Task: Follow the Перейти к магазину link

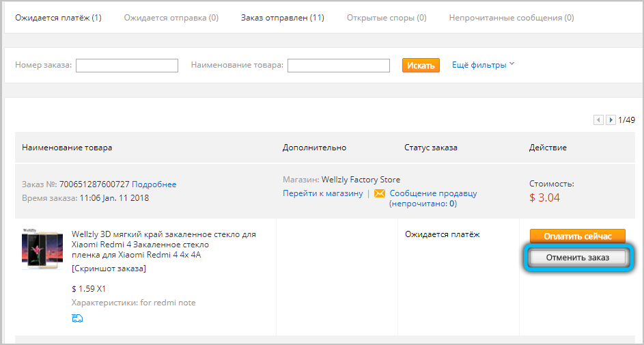Action: [322, 193]
